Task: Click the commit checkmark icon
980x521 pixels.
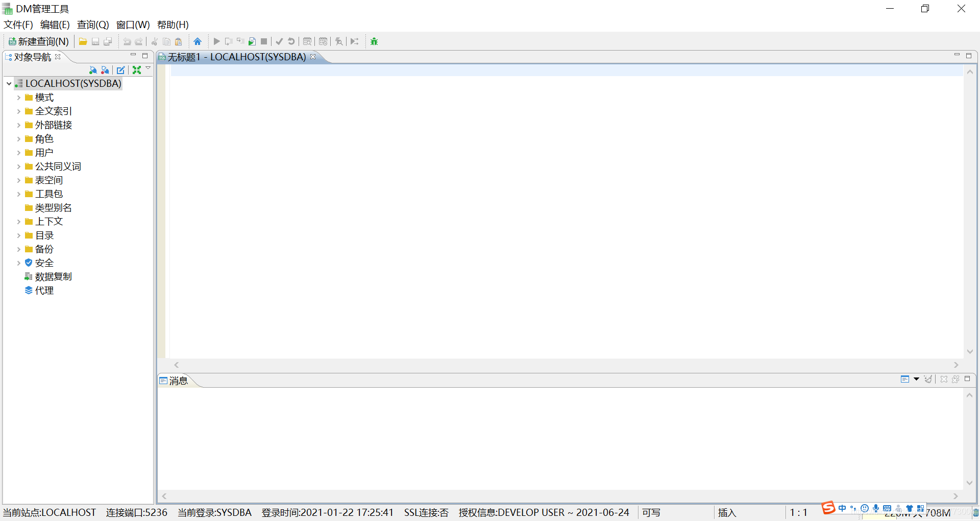Action: point(279,41)
